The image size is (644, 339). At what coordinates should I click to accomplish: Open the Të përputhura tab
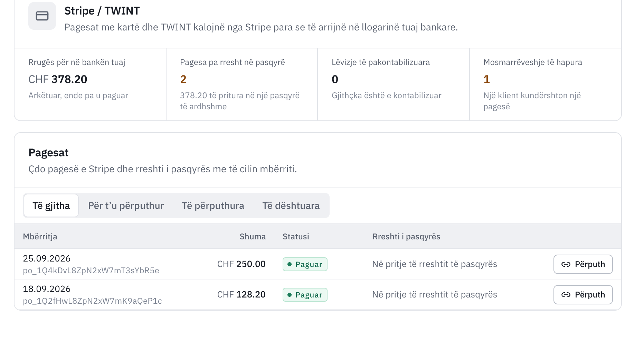coord(213,205)
